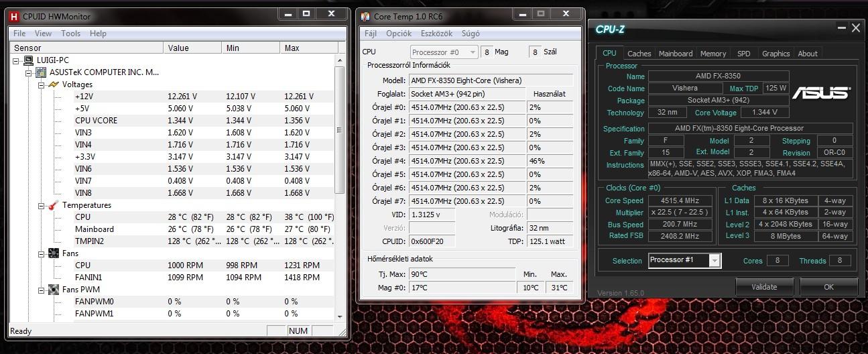Minimize the CPU-Z window
Viewport: 868px width, 354px height.
841,28
